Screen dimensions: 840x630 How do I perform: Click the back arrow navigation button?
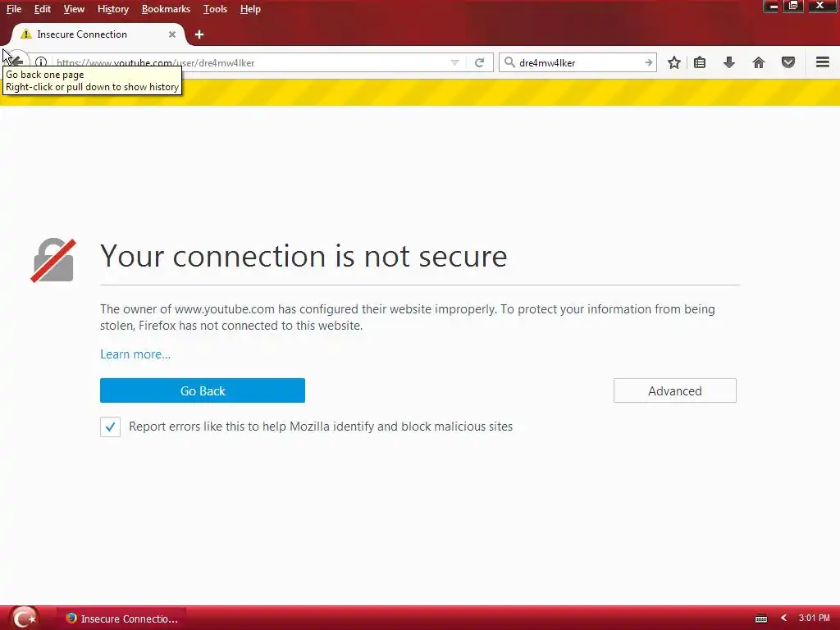tap(16, 62)
